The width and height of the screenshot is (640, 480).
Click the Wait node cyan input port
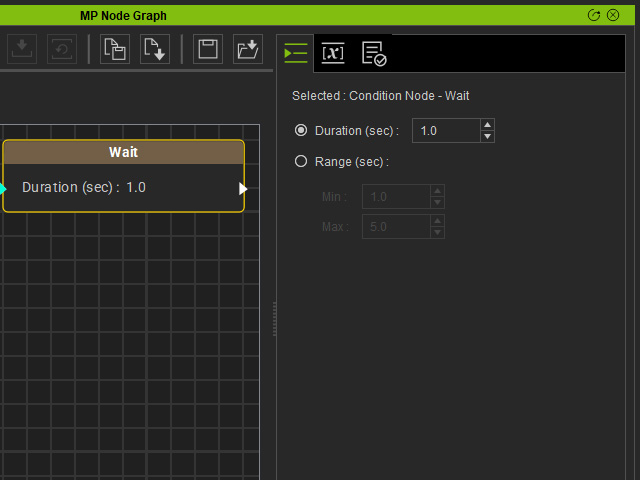pyautogui.click(x=3, y=189)
